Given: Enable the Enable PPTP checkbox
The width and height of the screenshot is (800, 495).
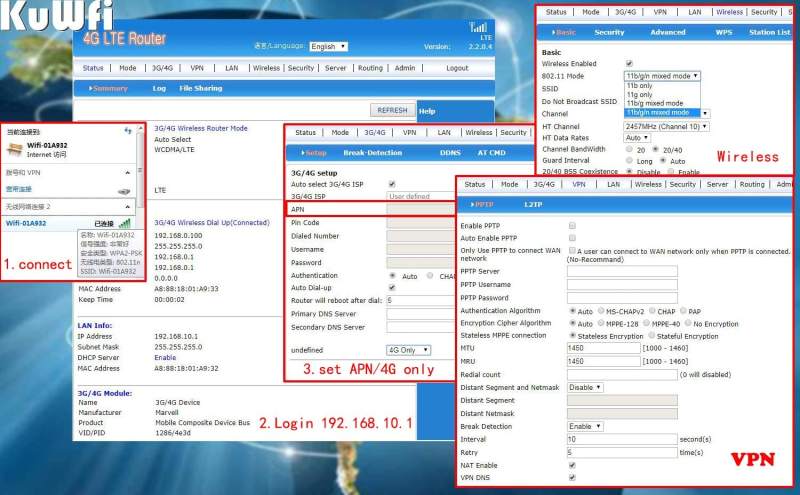Looking at the screenshot, I should point(572,226).
